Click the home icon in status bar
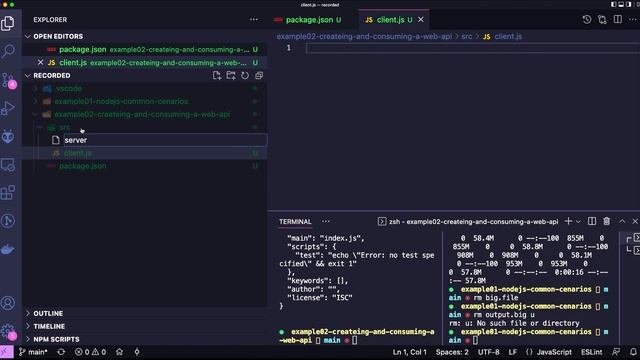This screenshot has width=640, height=360. pos(119,352)
